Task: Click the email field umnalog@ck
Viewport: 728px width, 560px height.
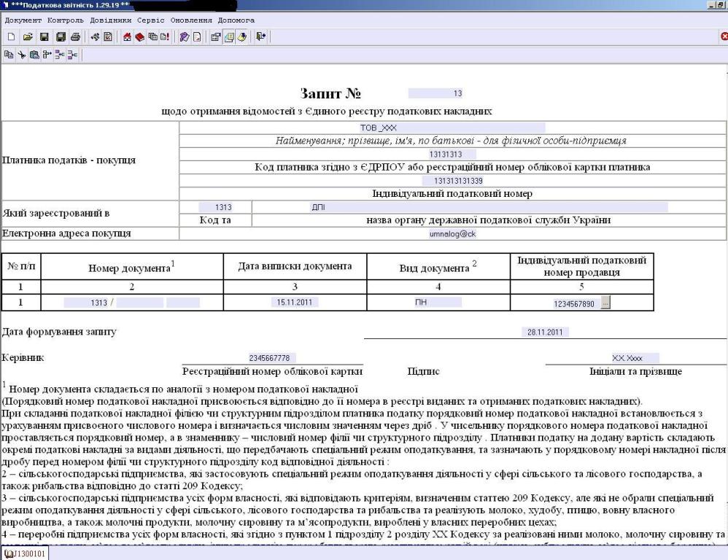Action: (452, 234)
